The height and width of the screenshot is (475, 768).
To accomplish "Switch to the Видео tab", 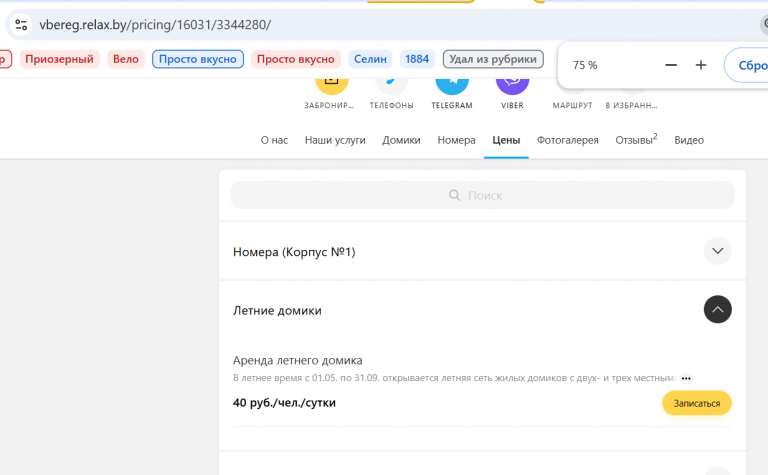I will point(689,140).
